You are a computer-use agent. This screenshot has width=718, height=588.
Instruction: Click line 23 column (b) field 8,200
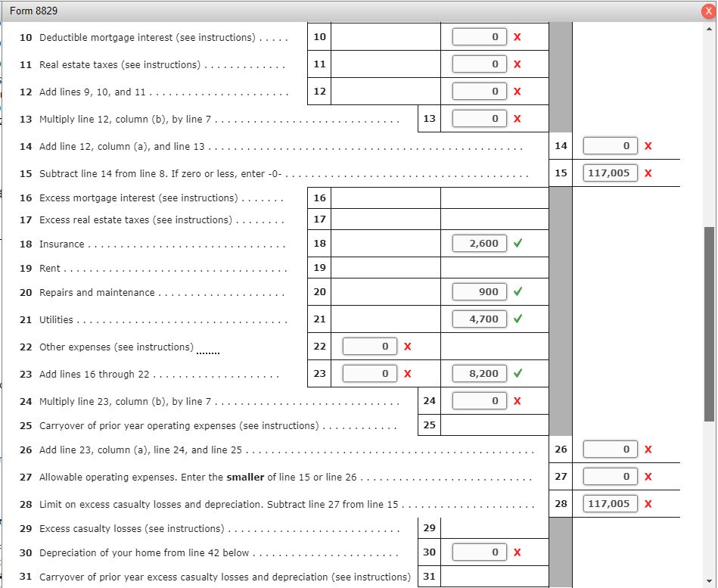480,373
